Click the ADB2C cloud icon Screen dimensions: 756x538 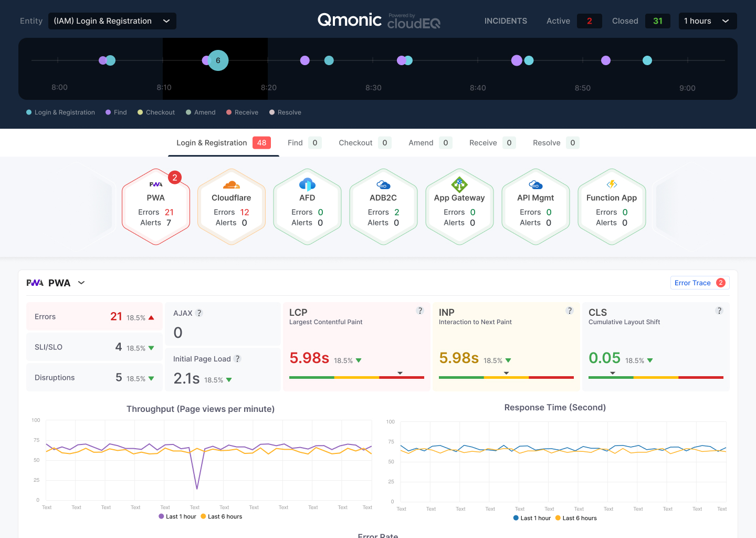(x=383, y=185)
